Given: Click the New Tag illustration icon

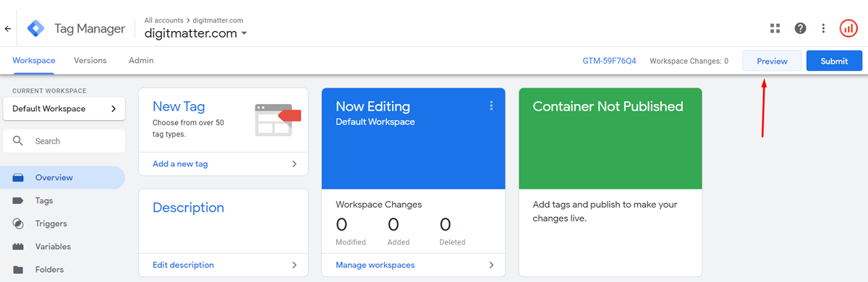Looking at the screenshot, I should (x=277, y=119).
